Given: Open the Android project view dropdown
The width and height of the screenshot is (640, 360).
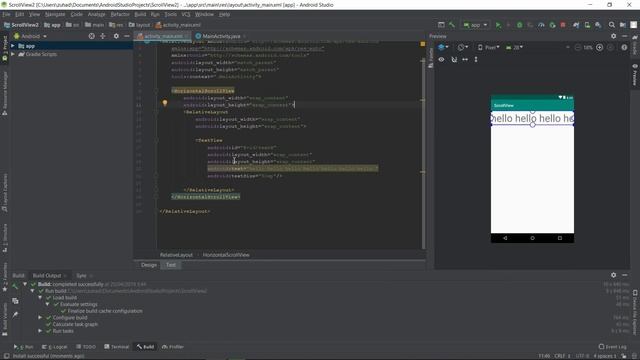Looking at the screenshot, I should pos(31,36).
